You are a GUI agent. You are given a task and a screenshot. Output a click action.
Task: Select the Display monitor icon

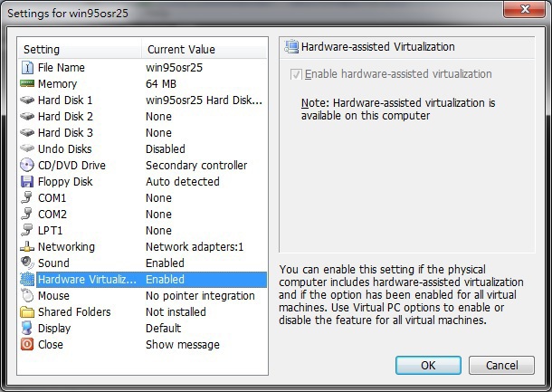point(27,328)
